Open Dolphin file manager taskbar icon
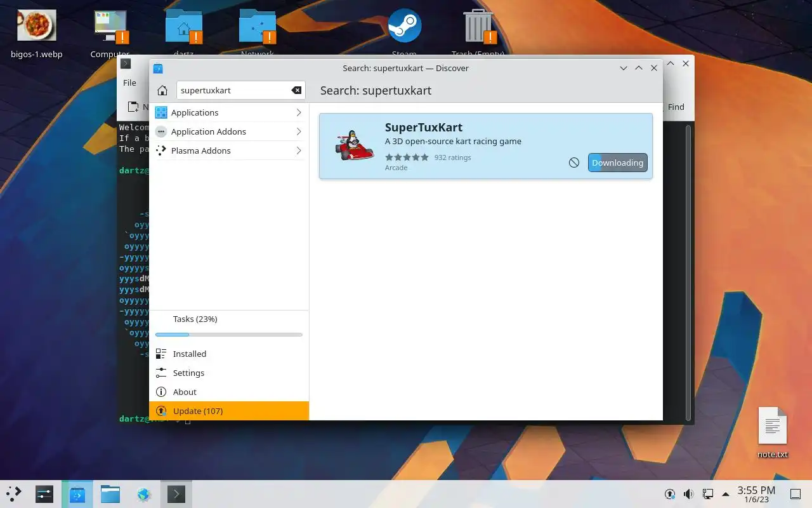The image size is (812, 508). point(110,493)
